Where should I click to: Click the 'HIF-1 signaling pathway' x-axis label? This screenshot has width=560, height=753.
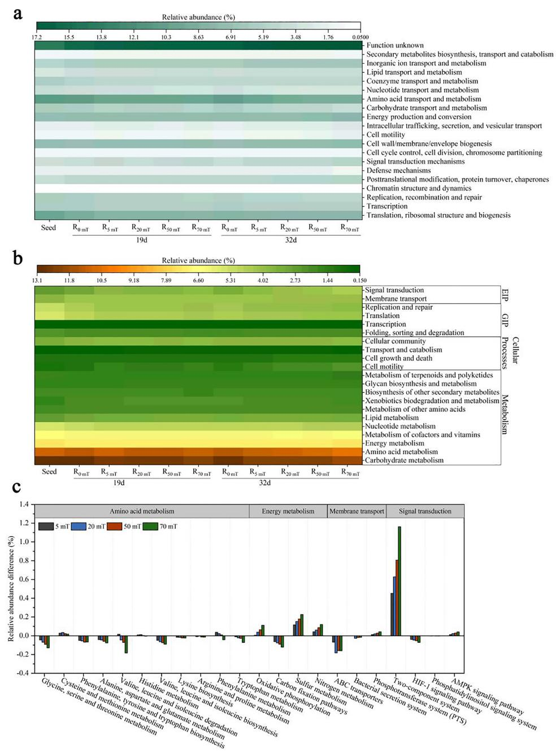tap(448, 696)
